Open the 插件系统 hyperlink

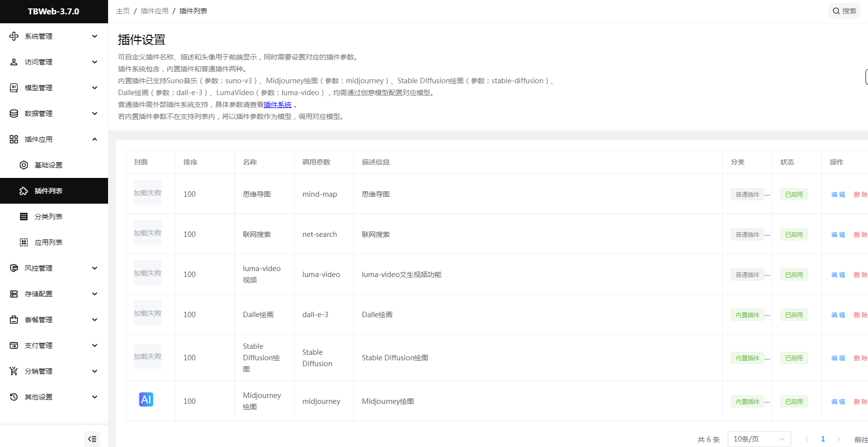click(x=278, y=105)
